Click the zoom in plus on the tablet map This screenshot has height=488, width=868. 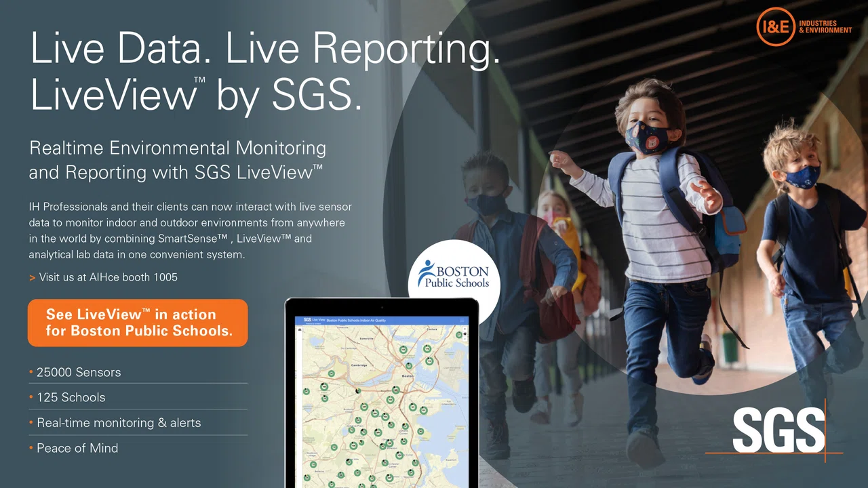[465, 329]
